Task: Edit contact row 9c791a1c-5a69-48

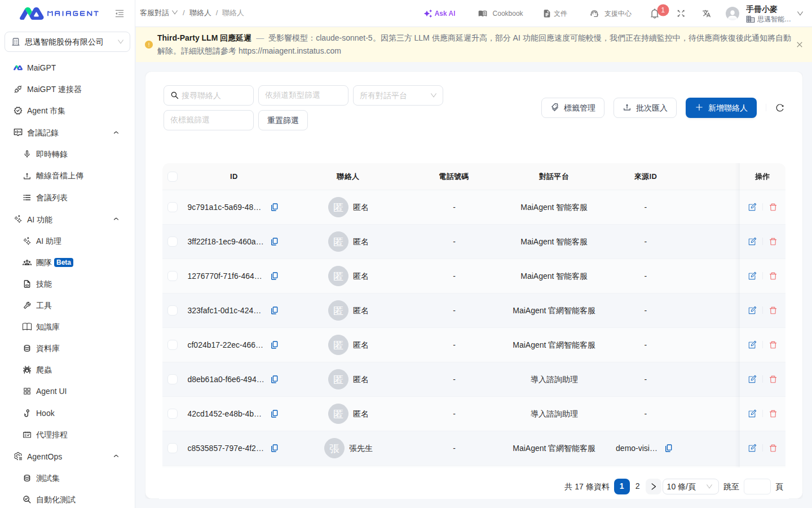Action: click(752, 207)
